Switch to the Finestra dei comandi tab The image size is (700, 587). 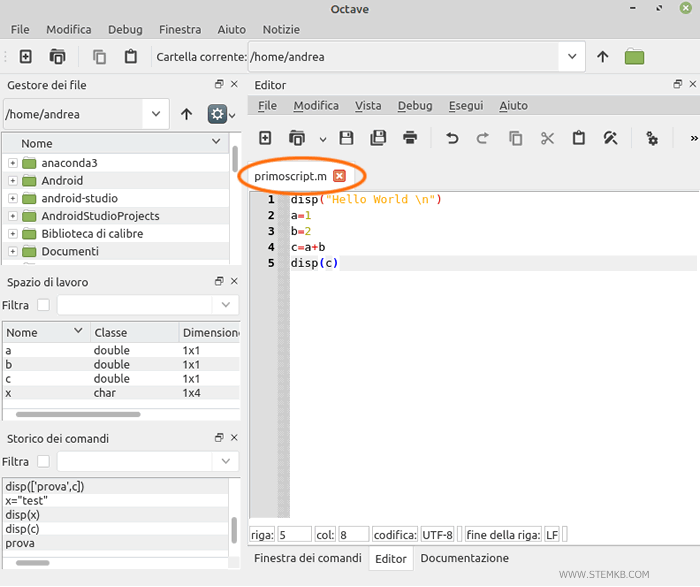(x=307, y=558)
